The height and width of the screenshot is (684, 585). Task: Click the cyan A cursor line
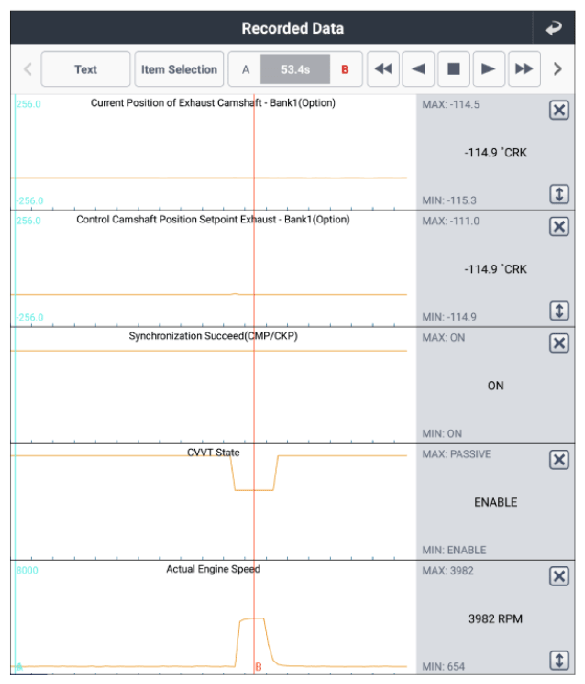pos(15,384)
